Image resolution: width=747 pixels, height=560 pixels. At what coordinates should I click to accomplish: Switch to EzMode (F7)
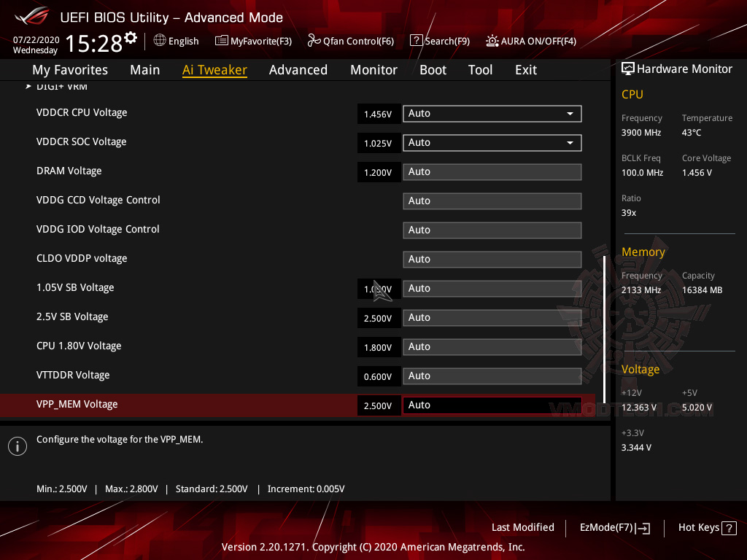tap(614, 527)
